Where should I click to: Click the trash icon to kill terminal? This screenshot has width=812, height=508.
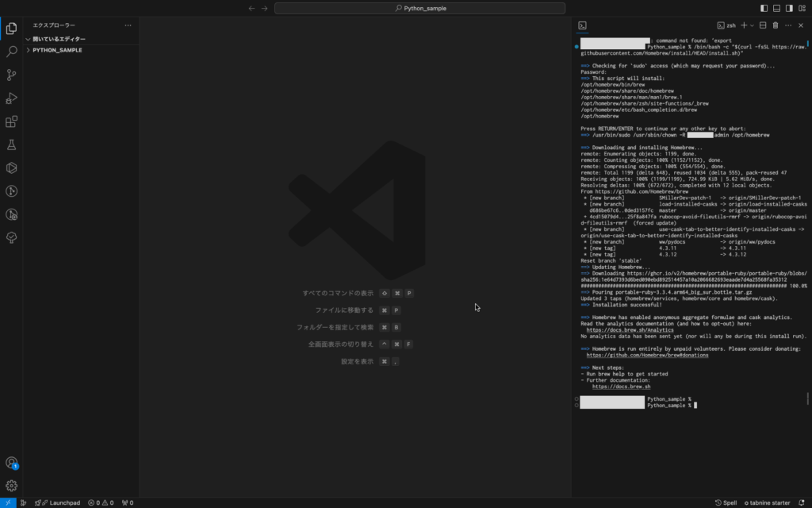coord(775,25)
